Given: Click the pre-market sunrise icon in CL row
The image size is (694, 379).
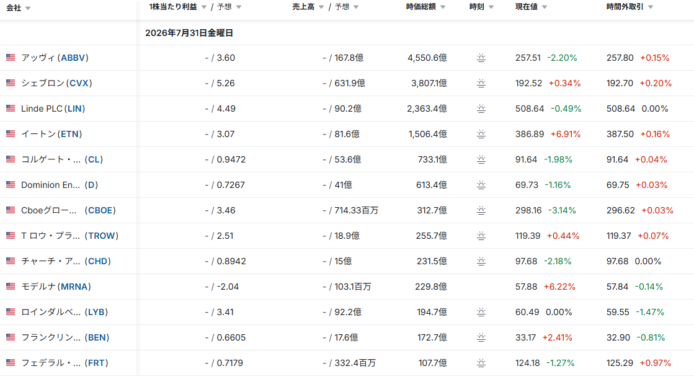Looking at the screenshot, I should pos(481,159).
